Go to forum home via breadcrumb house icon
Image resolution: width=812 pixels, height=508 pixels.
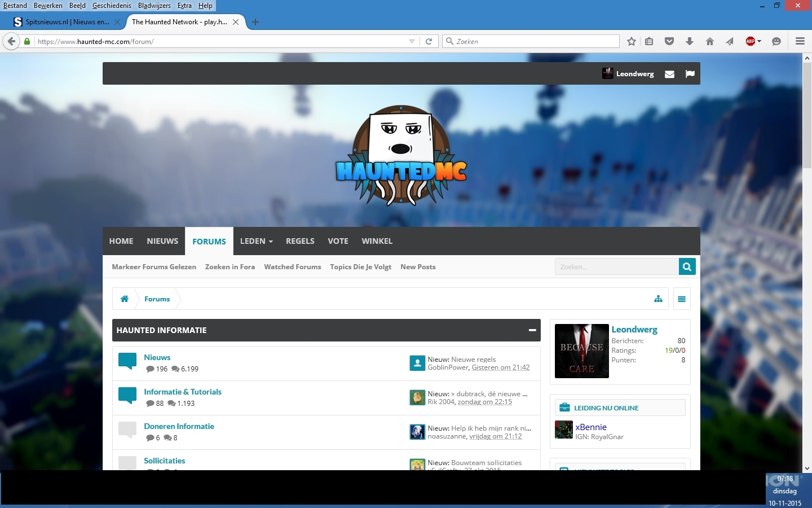pyautogui.click(x=124, y=299)
